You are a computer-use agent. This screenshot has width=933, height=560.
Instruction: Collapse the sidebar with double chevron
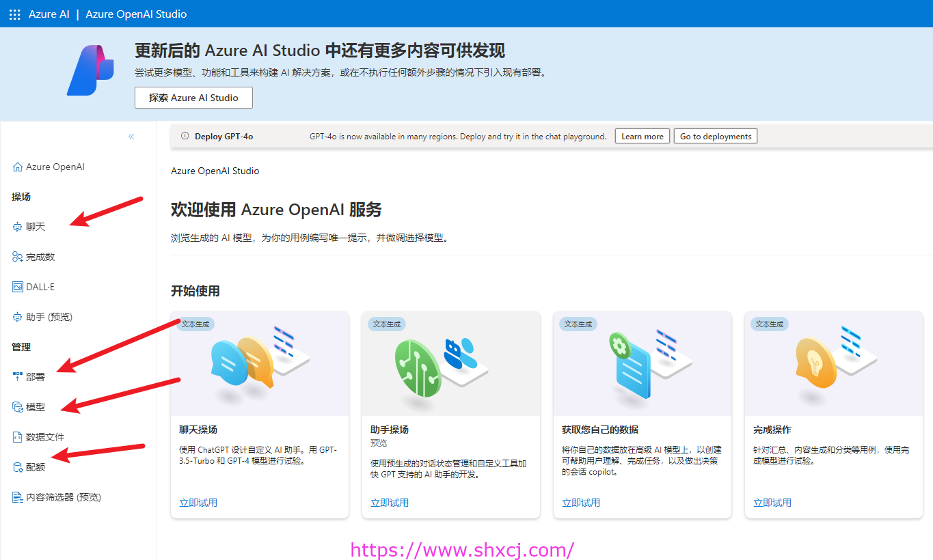click(131, 137)
